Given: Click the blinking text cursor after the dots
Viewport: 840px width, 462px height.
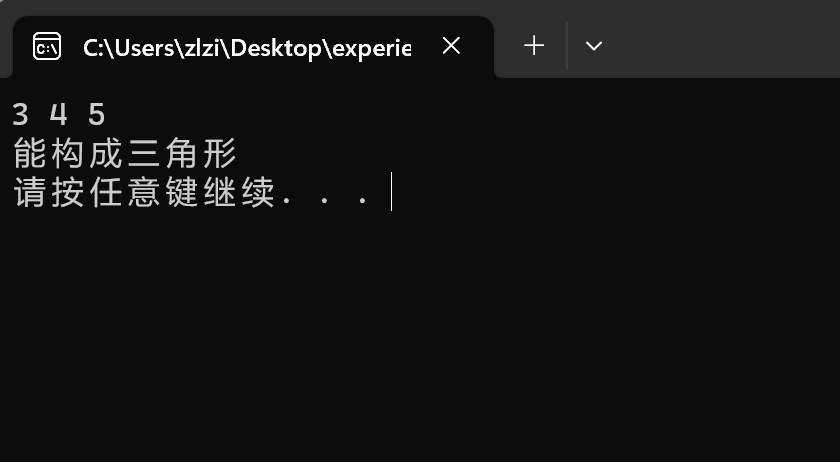Looking at the screenshot, I should point(392,191).
